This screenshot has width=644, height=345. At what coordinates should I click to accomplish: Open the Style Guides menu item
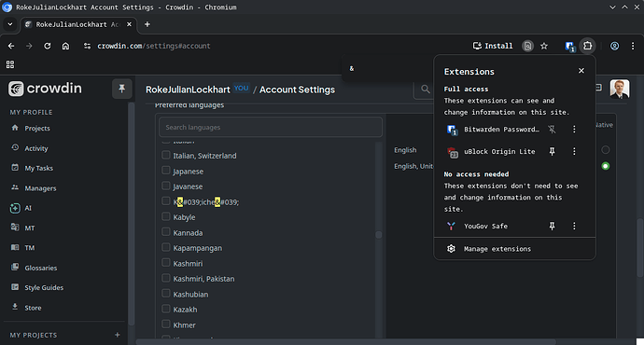click(44, 287)
